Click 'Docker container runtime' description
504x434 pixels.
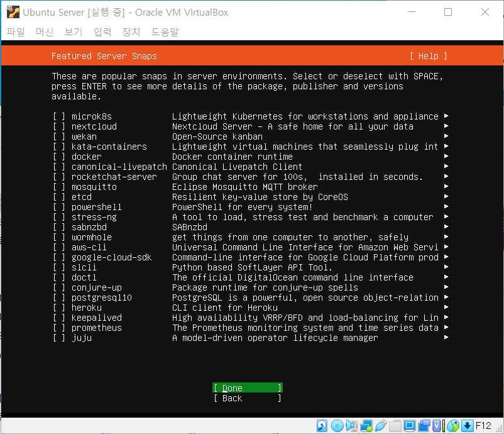[x=233, y=157]
